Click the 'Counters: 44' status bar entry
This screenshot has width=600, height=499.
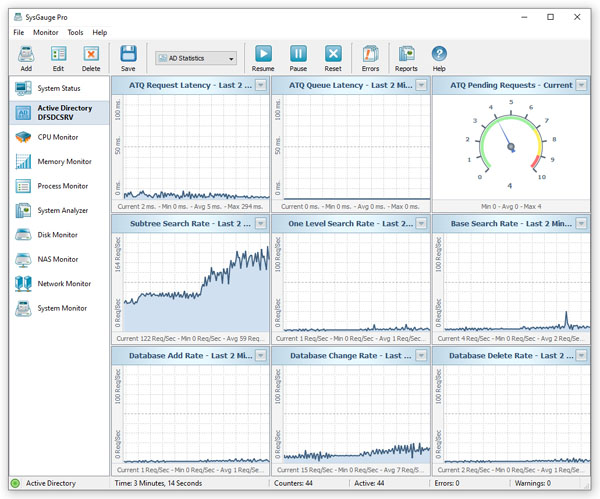pyautogui.click(x=293, y=483)
